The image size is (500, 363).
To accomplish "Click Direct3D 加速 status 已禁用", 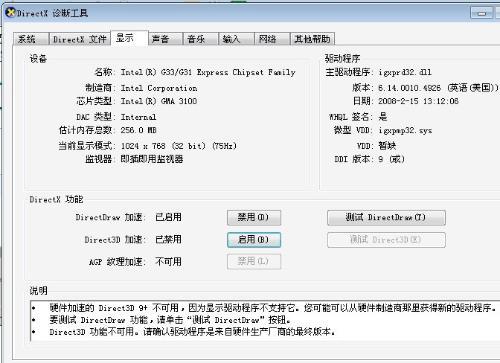I will coord(168,239).
